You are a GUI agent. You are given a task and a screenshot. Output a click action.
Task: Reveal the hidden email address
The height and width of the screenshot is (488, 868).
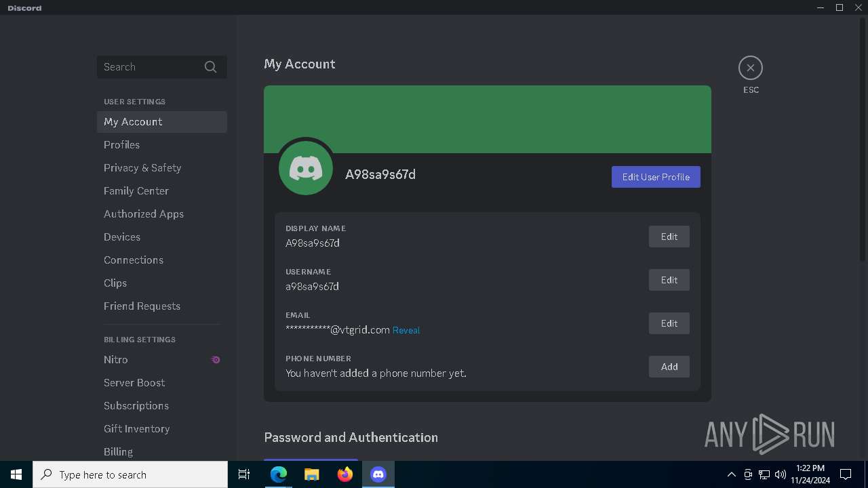coord(406,331)
